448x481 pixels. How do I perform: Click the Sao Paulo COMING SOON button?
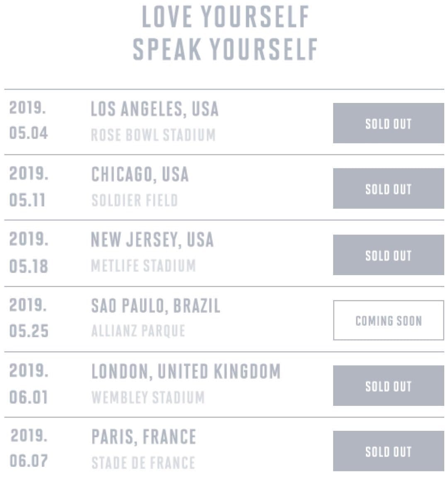point(389,320)
